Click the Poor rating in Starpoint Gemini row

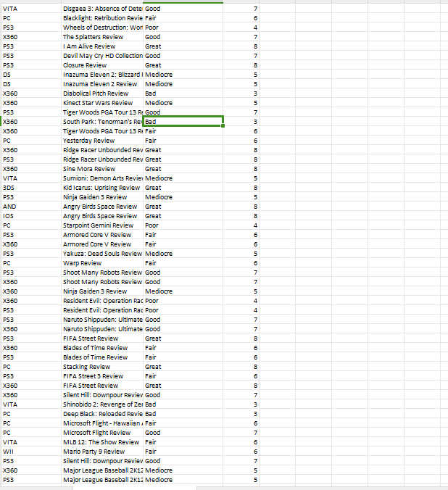pos(183,225)
